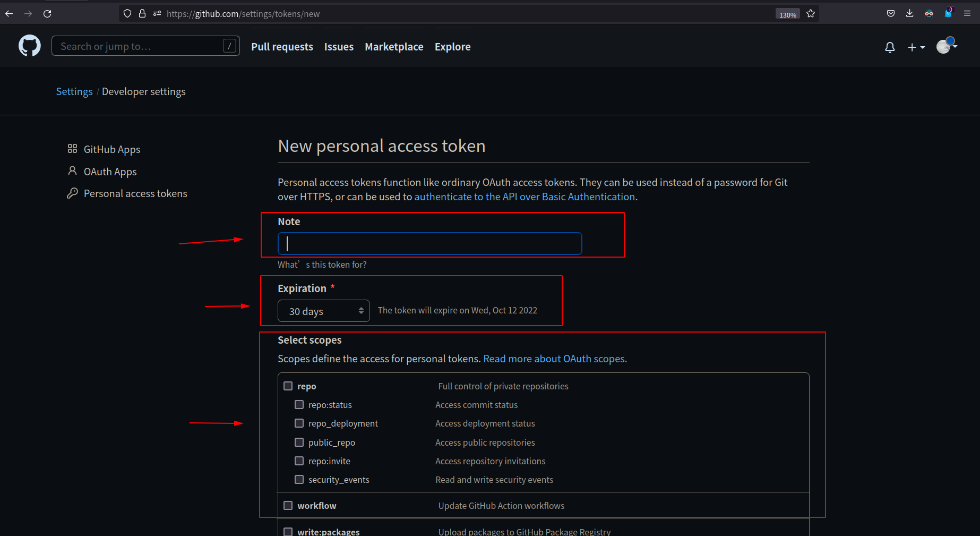Image resolution: width=980 pixels, height=536 pixels.
Task: Click 'Update GitHub Action workflows' description
Action: [501, 506]
